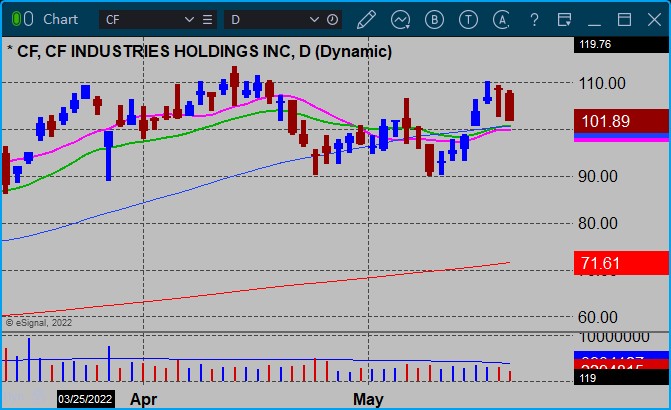Click the 119 volume scale value
This screenshot has height=410, width=671.
pyautogui.click(x=588, y=378)
